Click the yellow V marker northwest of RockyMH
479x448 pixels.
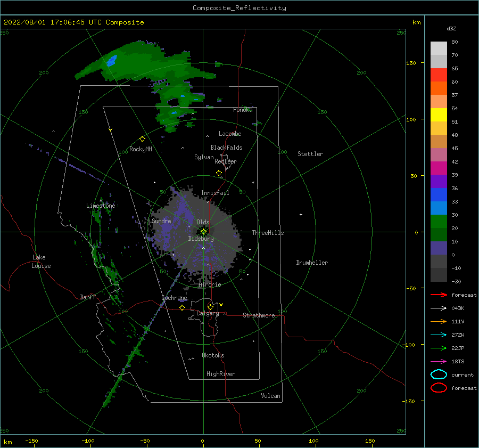[x=110, y=130]
